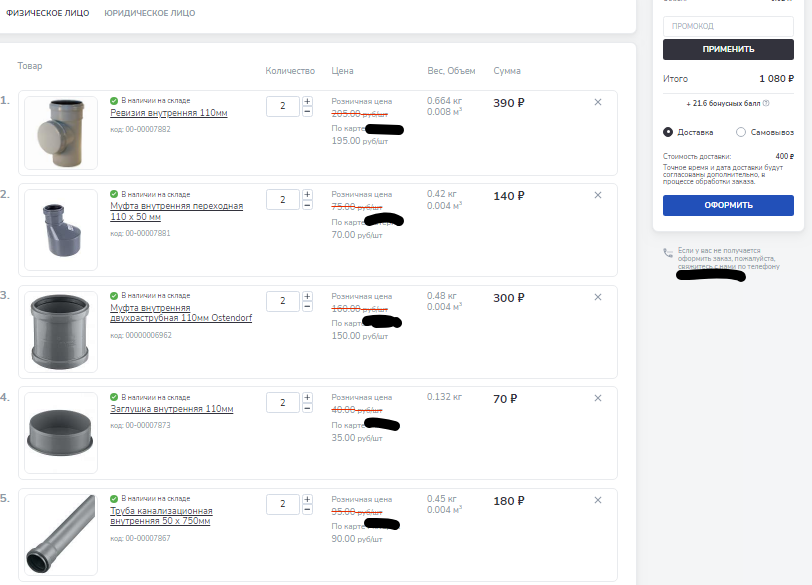812x585 pixels.
Task: Click the quantity field for Труба канализационная
Action: pos(283,504)
